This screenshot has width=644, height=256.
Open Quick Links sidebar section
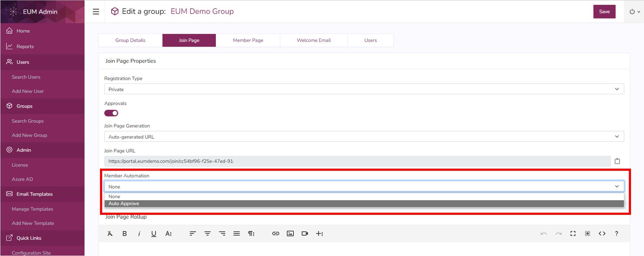42,238
